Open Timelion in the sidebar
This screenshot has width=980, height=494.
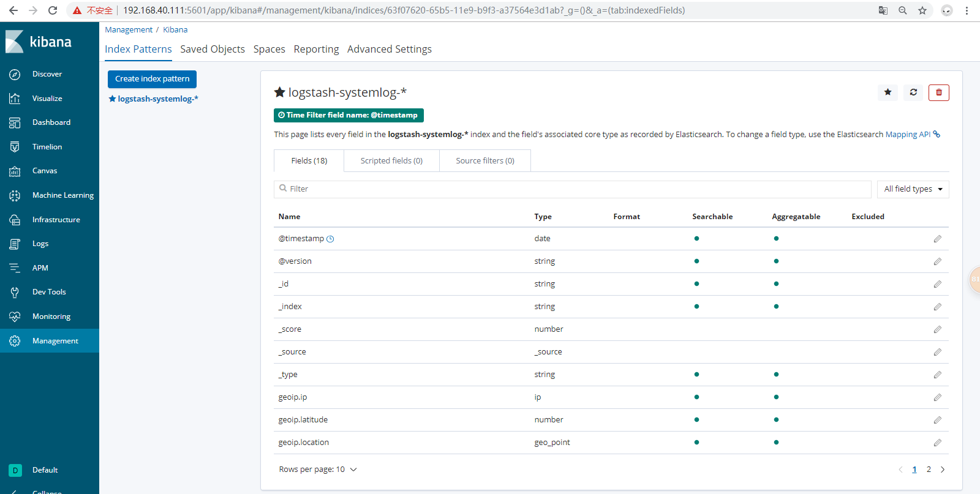pos(47,147)
